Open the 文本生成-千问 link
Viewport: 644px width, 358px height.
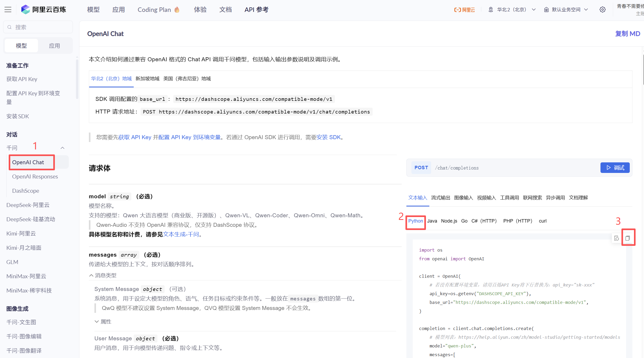[x=181, y=234]
